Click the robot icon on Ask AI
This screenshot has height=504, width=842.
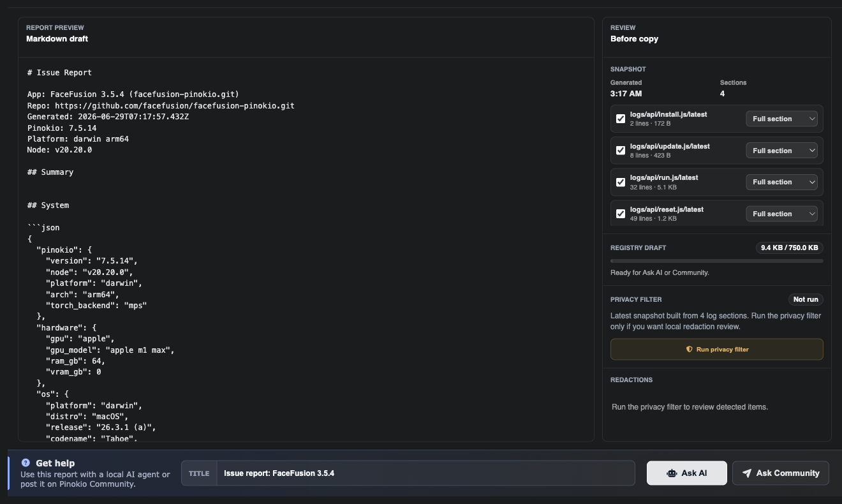coord(672,473)
